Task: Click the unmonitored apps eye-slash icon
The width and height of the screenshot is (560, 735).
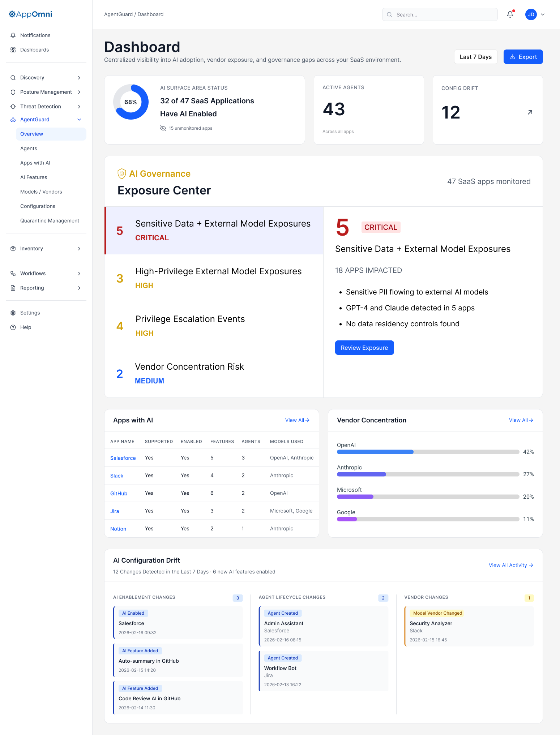Action: (163, 128)
